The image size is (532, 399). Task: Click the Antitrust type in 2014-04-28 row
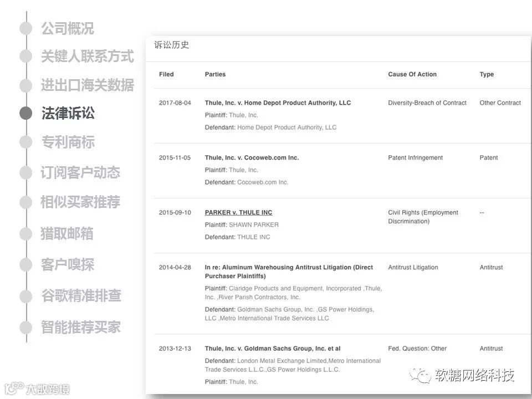[x=491, y=267]
